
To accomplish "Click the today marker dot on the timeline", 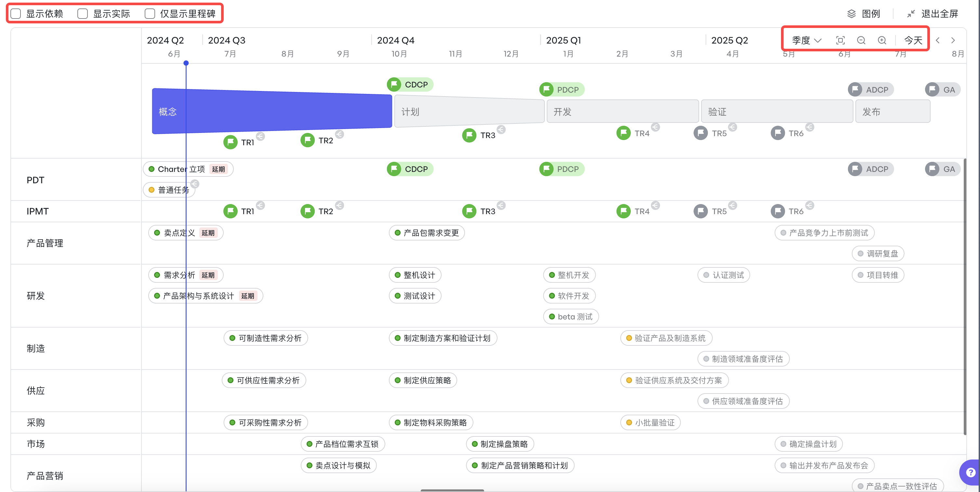I will coord(186,63).
